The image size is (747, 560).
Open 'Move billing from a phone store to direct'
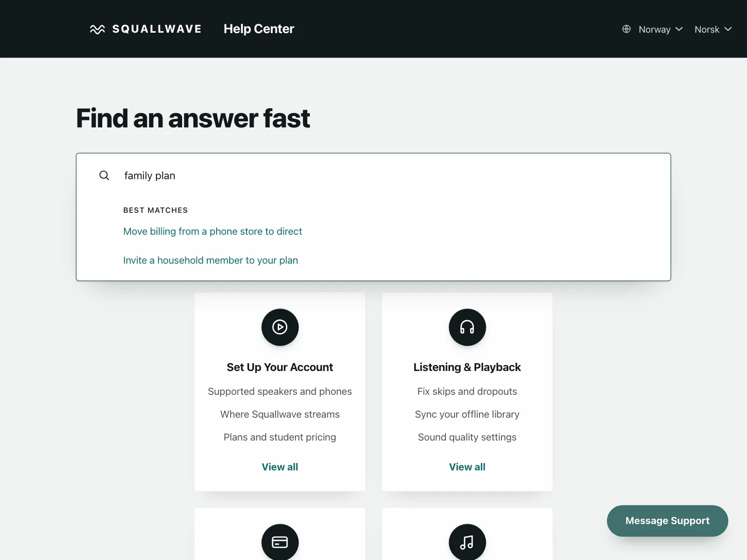tap(212, 231)
